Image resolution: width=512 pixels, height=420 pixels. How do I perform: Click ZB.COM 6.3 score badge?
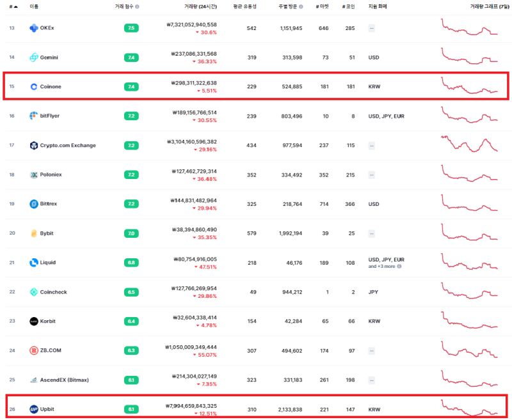131,350
